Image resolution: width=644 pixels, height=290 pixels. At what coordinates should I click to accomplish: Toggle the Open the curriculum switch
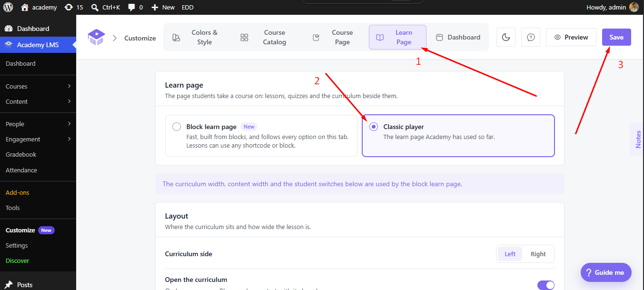click(546, 285)
